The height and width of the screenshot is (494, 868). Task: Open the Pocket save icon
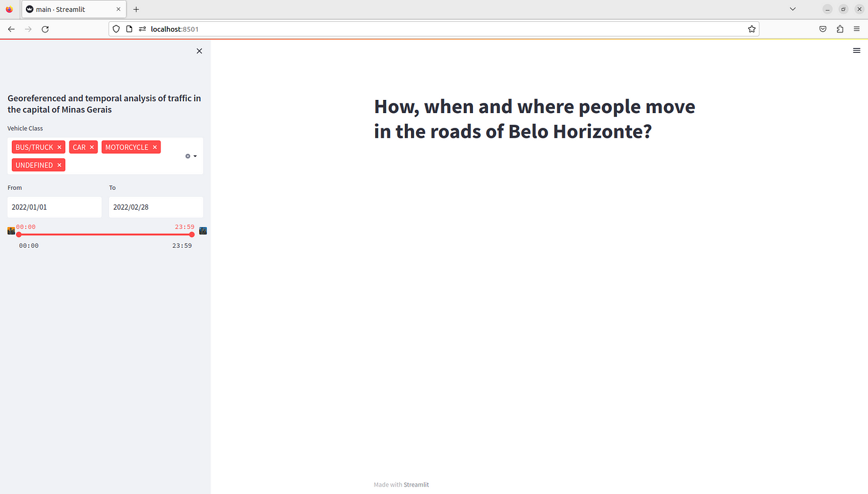[823, 29]
